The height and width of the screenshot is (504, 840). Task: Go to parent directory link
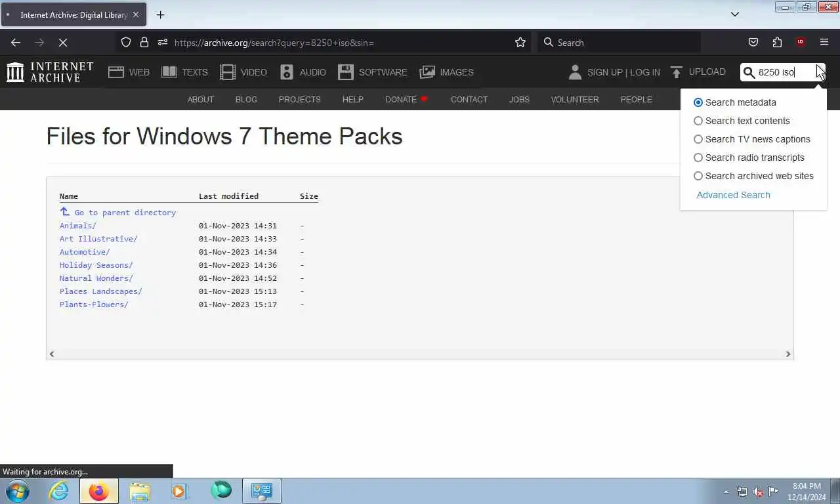click(118, 213)
